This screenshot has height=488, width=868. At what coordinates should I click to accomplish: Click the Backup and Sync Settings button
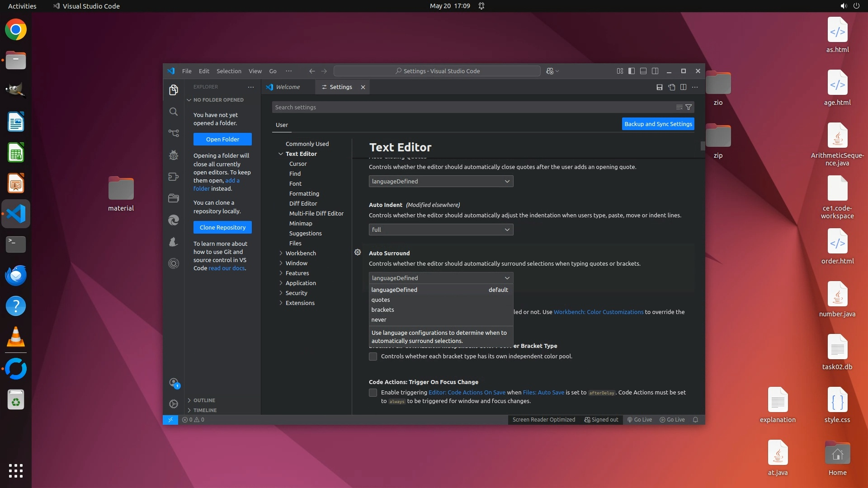pyautogui.click(x=658, y=124)
